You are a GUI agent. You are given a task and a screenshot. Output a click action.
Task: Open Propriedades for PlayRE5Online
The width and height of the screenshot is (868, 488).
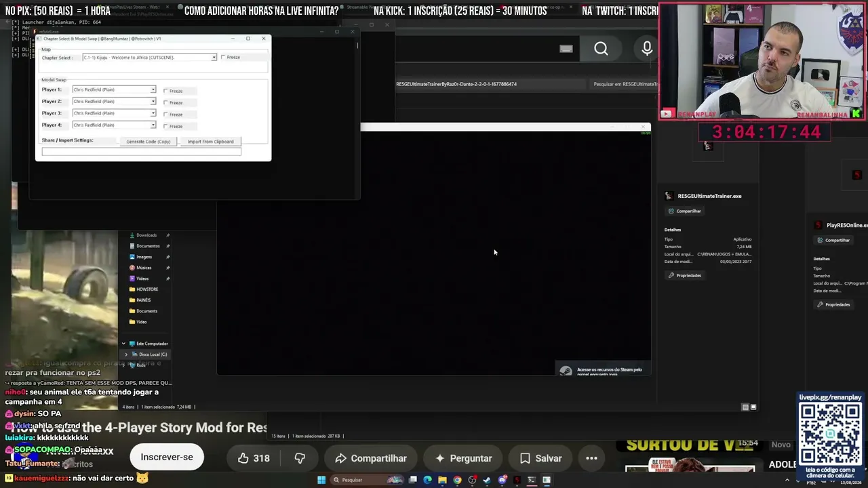click(834, 304)
